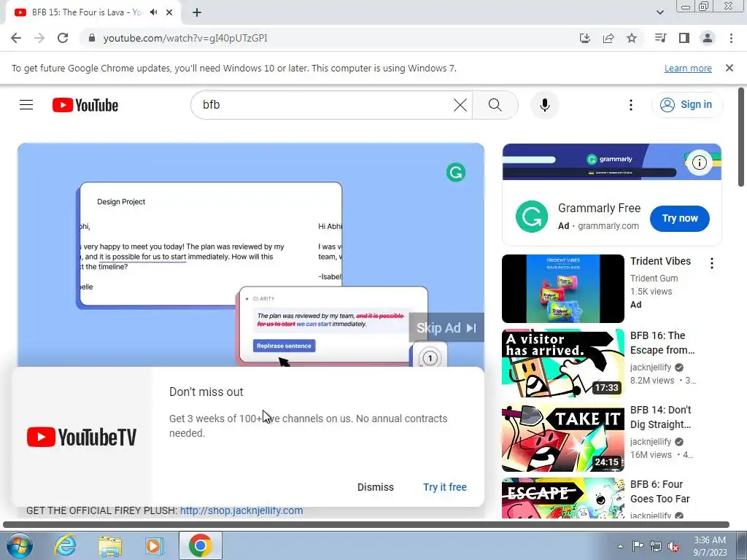747x560 pixels.
Task: Open the Chrome profile avatar
Action: pyautogui.click(x=708, y=38)
